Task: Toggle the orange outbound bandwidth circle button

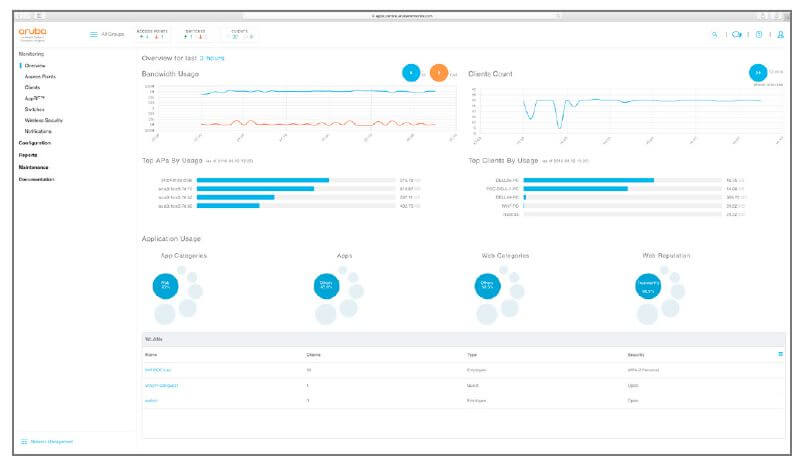Action: coord(438,73)
